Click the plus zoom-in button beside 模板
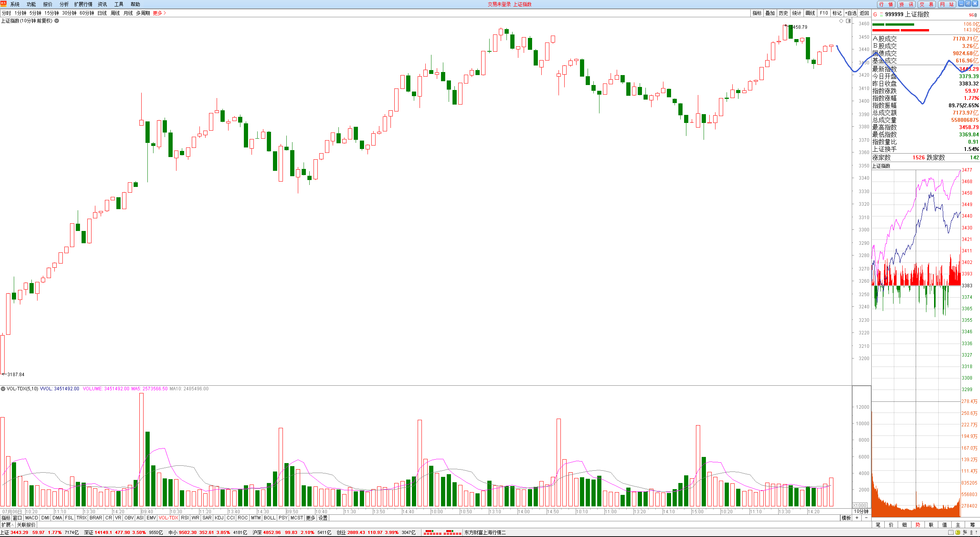Screen dimensions: 980x537 (857, 518)
